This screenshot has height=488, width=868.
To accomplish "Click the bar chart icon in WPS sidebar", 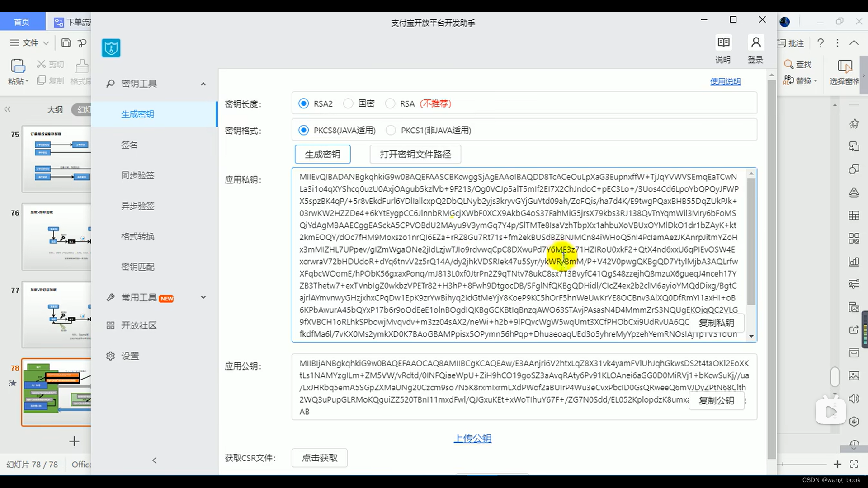I will (854, 261).
